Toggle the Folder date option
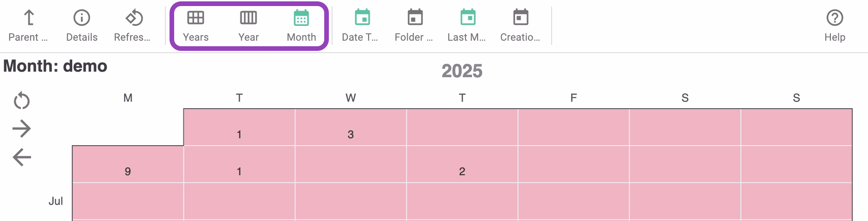 point(414,25)
